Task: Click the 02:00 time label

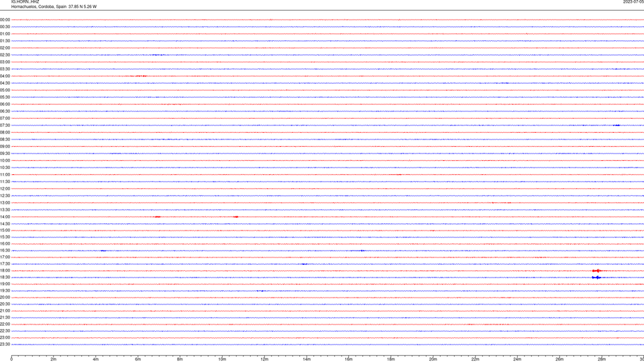Action: click(5, 48)
